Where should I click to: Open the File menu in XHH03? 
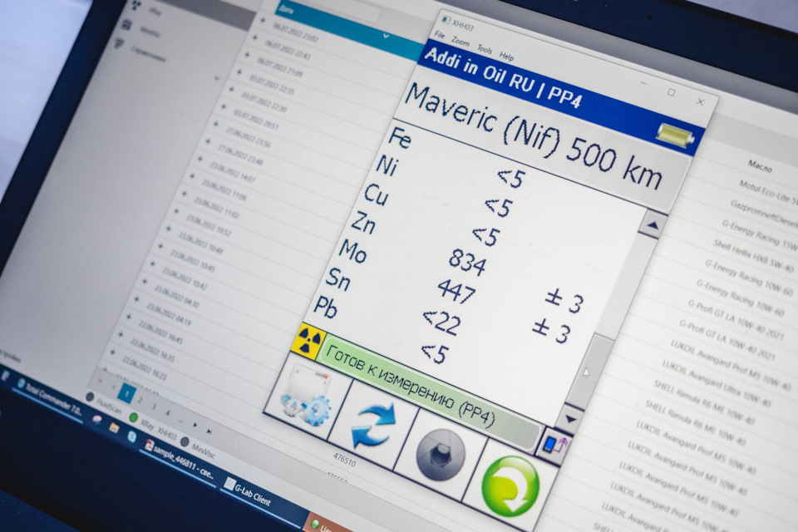coord(439,35)
